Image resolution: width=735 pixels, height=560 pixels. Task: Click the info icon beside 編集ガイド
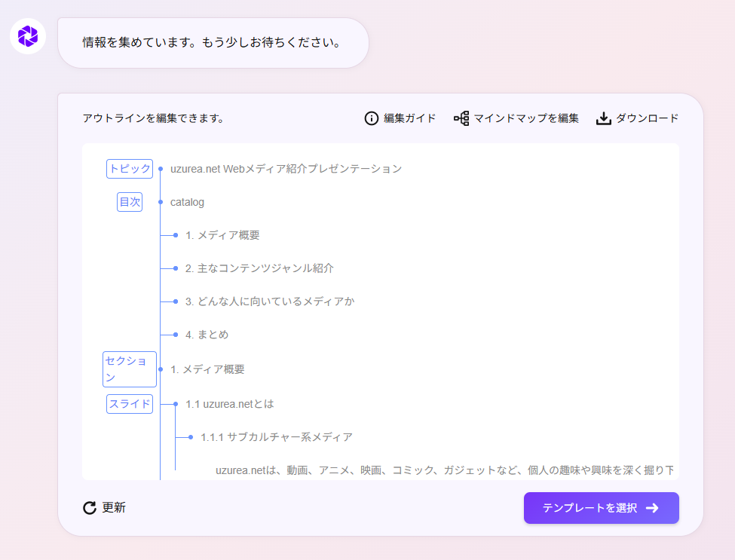point(371,118)
